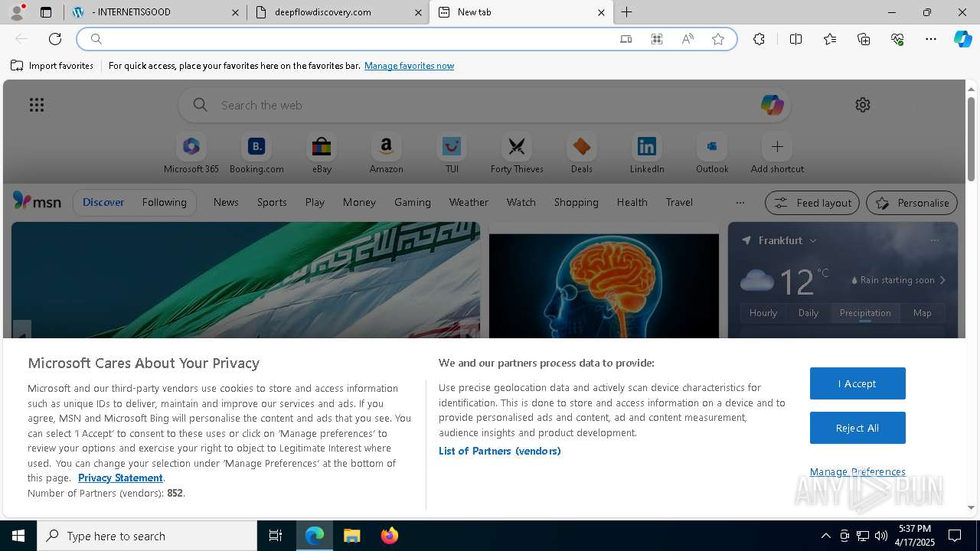Open a new browser tab
The height and width of the screenshot is (551, 980).
(x=627, y=12)
